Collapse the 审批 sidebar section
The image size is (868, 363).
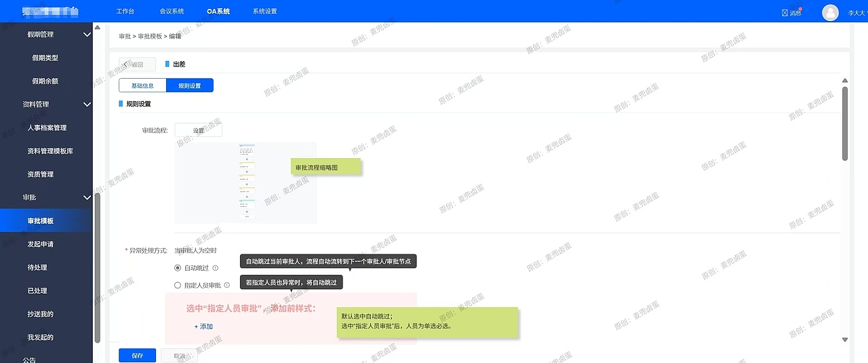(x=87, y=197)
